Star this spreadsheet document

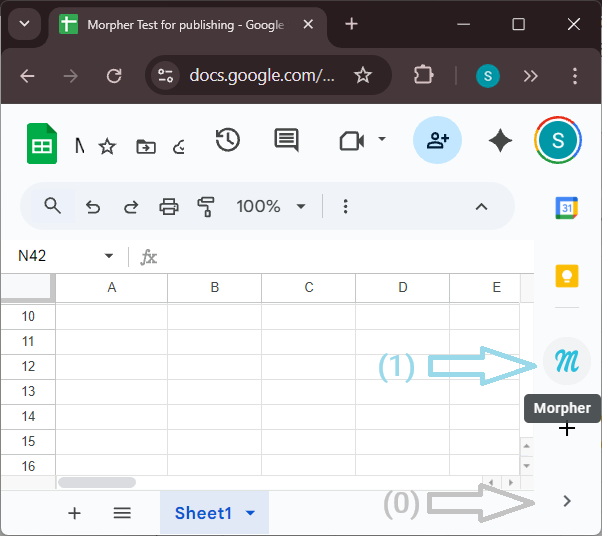(x=107, y=147)
